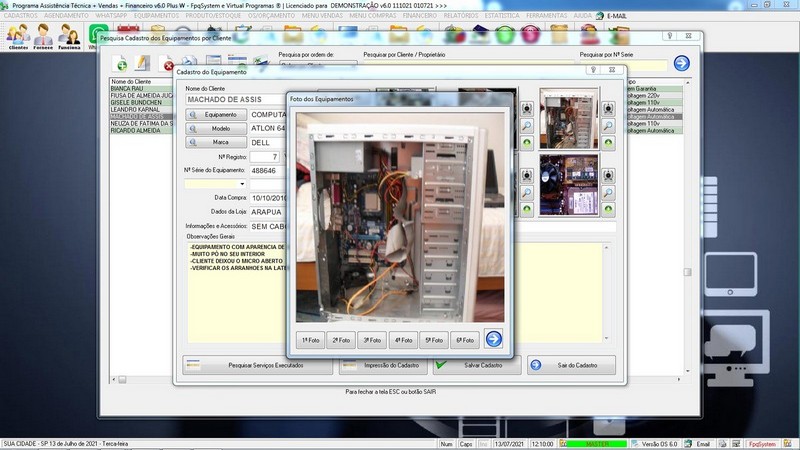The image size is (800, 450).
Task: Open the FINANCEIRO menu
Action: coord(419,16)
